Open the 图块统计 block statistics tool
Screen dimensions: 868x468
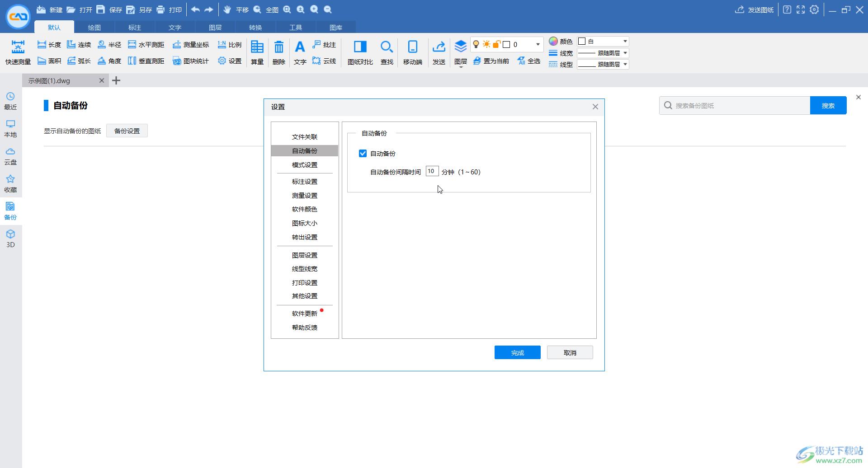(x=190, y=61)
